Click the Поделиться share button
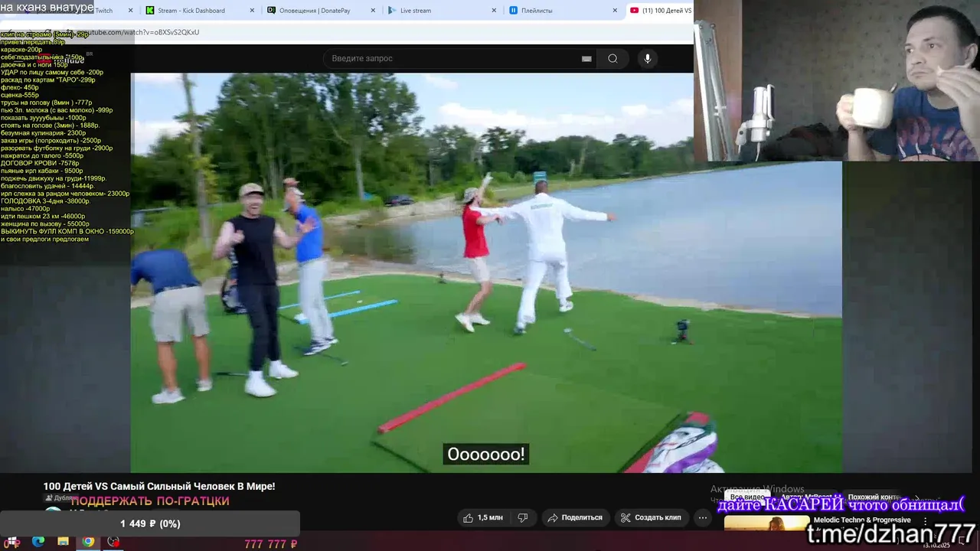Viewport: 980px width, 551px height. pos(575,517)
